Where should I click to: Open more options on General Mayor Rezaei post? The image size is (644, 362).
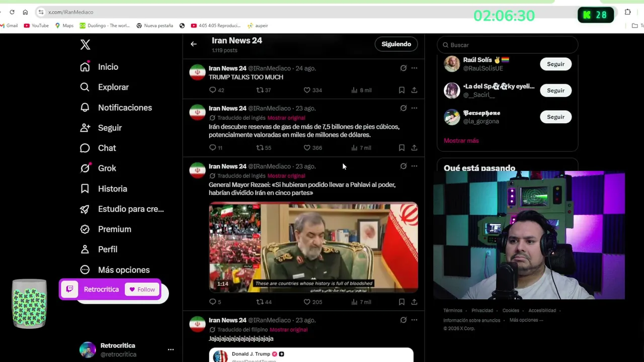pyautogui.click(x=414, y=166)
